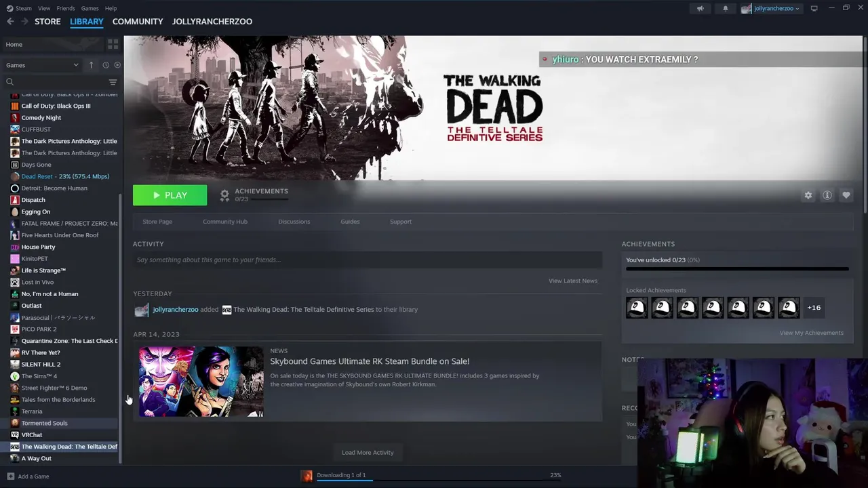The width and height of the screenshot is (868, 488).
Task: Open the announcements megaphone icon
Action: (701, 8)
